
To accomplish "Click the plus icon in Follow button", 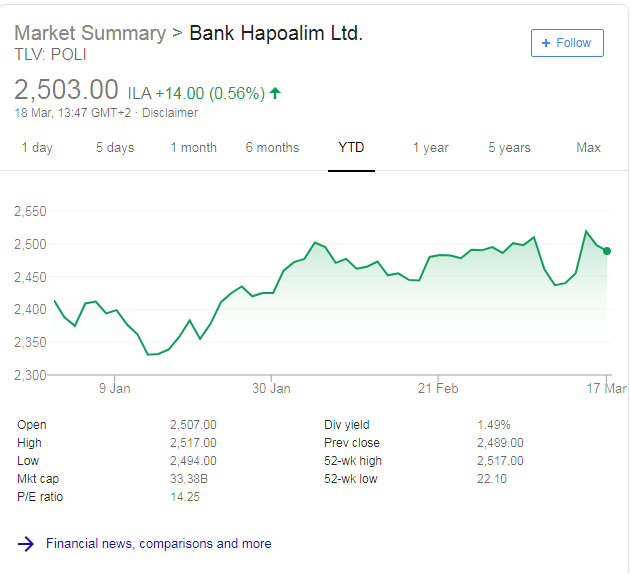I will coord(545,43).
